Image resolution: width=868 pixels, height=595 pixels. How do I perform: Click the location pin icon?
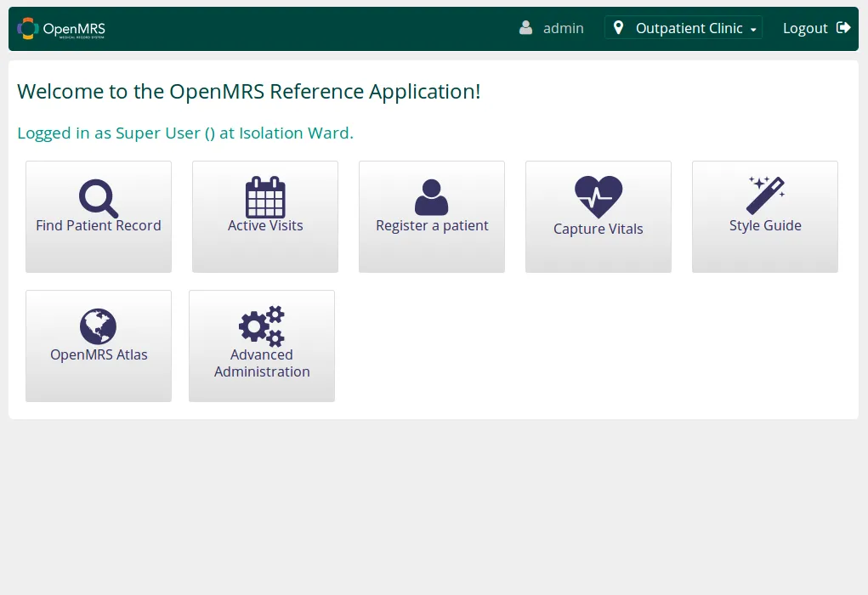[618, 28]
